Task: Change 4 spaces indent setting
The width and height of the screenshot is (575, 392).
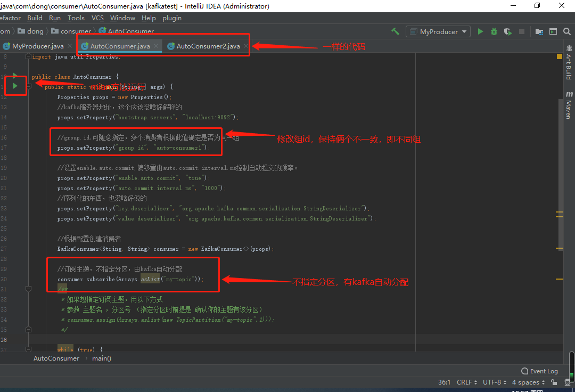Action: [x=529, y=382]
